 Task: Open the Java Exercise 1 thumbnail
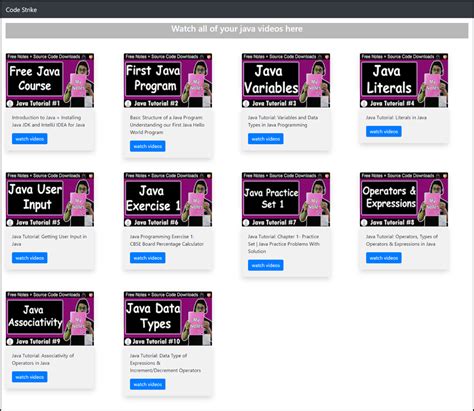[168, 199]
